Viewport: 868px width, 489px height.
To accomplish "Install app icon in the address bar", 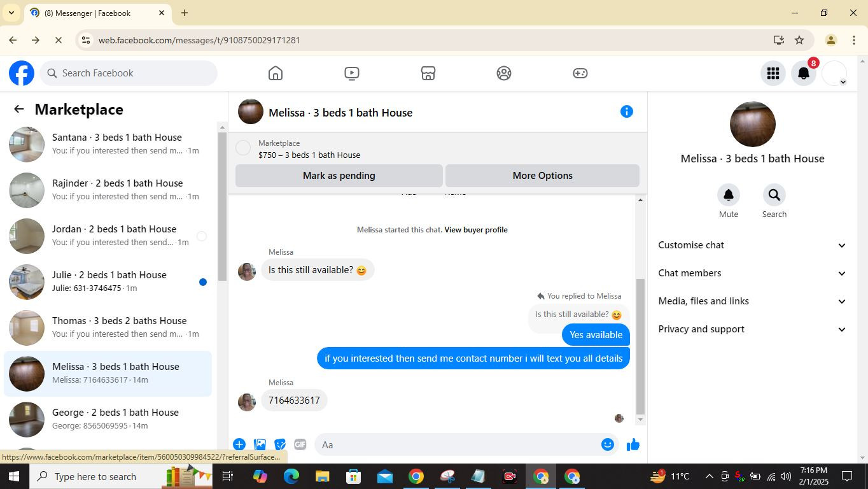I will (779, 40).
